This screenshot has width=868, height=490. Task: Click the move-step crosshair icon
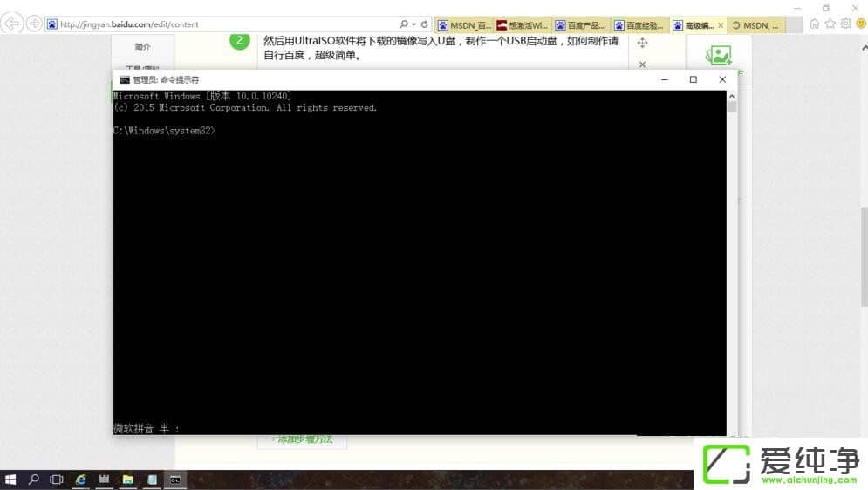click(642, 43)
